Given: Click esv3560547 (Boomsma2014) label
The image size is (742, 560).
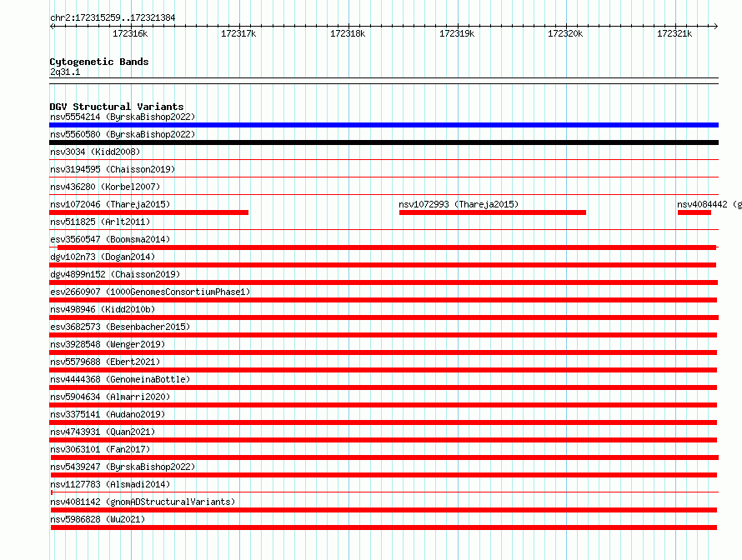Looking at the screenshot, I should coord(110,239).
